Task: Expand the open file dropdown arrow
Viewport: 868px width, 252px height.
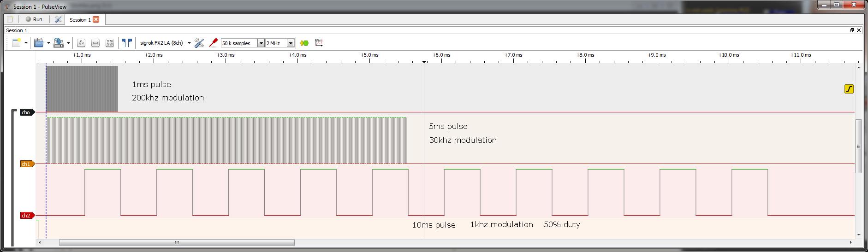Action: 48,43
